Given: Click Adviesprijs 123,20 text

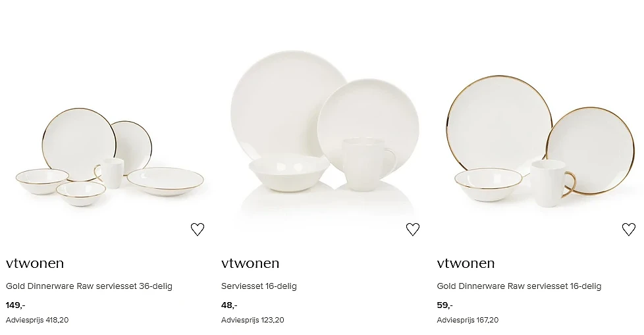Looking at the screenshot, I should 253,320.
